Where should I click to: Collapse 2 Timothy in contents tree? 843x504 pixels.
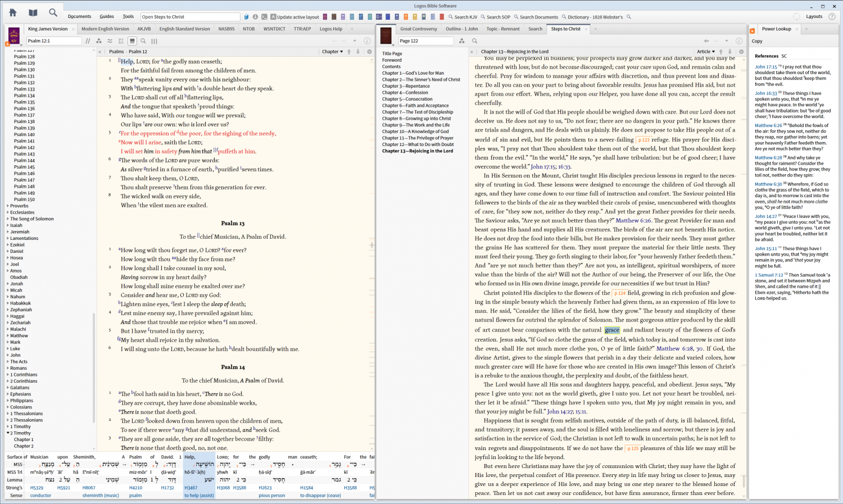point(8,433)
